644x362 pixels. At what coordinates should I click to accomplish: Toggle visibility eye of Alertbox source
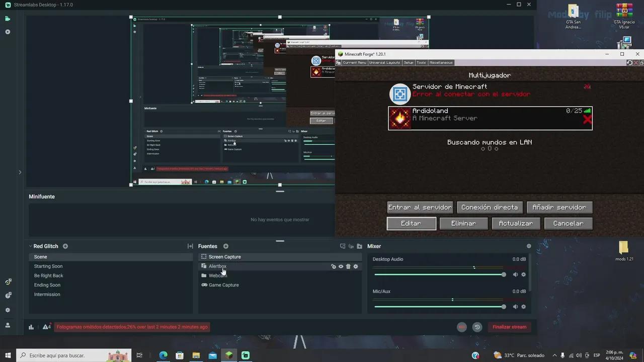341,266
